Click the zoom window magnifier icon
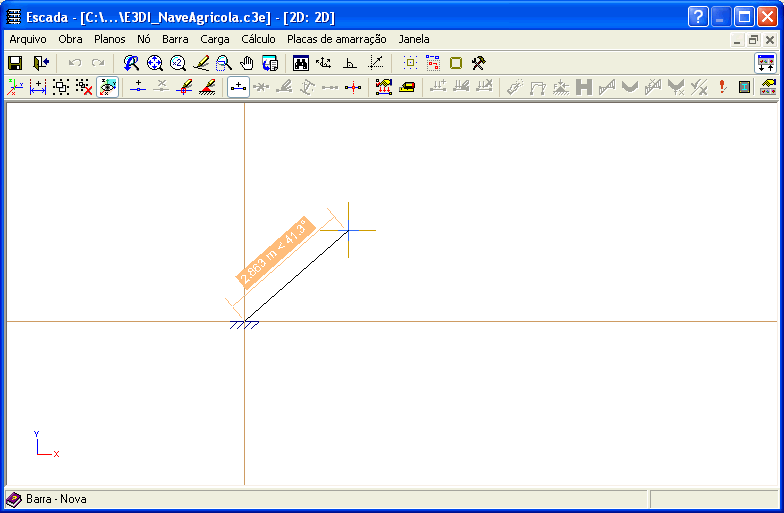784x513 pixels. (224, 63)
